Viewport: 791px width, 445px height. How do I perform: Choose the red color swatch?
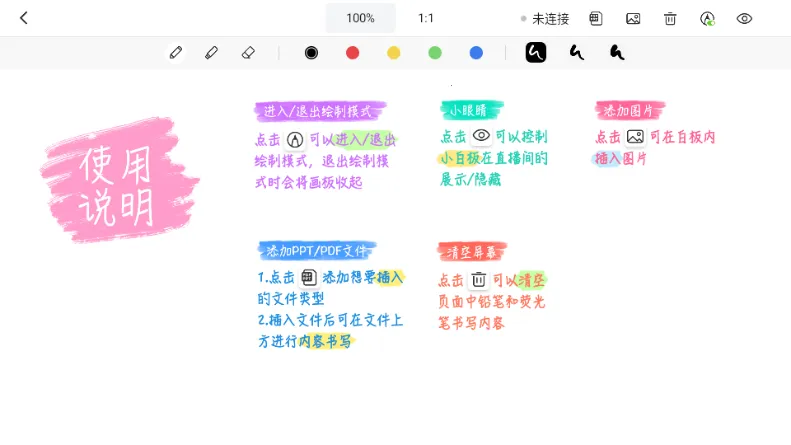click(x=352, y=52)
